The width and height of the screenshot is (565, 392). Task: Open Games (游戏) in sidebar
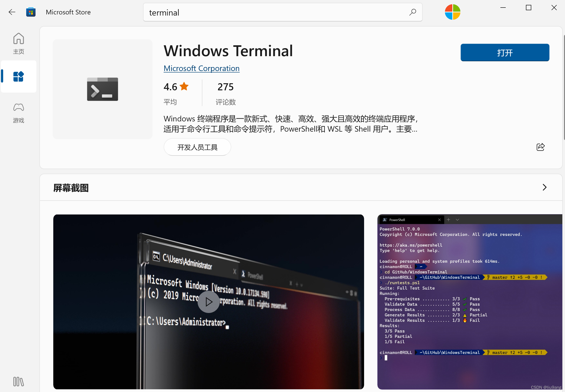point(18,113)
